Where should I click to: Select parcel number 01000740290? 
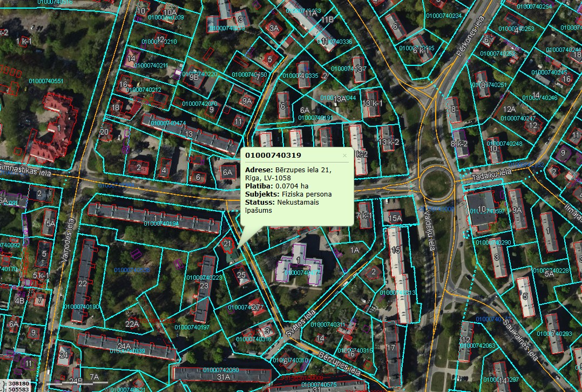(x=493, y=242)
